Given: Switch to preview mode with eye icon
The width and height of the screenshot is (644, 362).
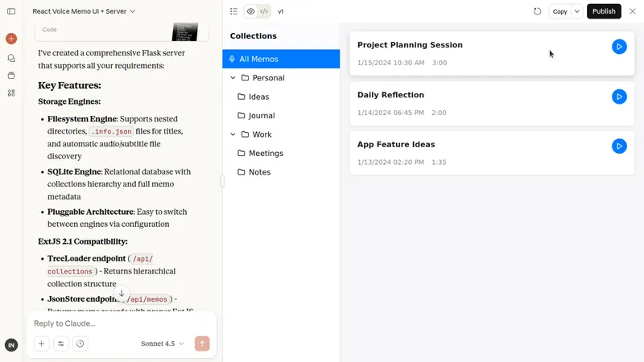Looking at the screenshot, I should point(250,11).
